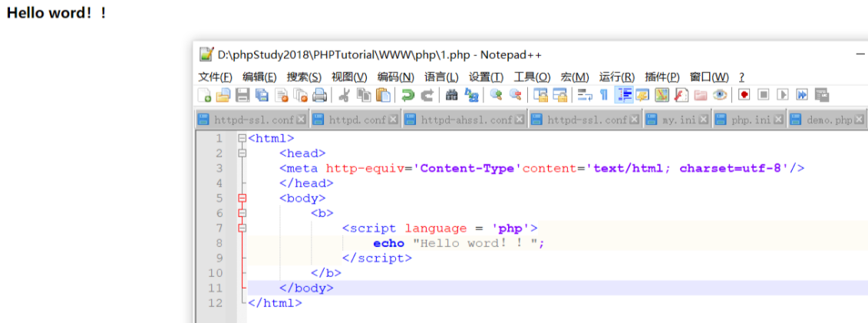The image size is (868, 323).
Task: Open the 工具(O) menu
Action: [x=532, y=77]
